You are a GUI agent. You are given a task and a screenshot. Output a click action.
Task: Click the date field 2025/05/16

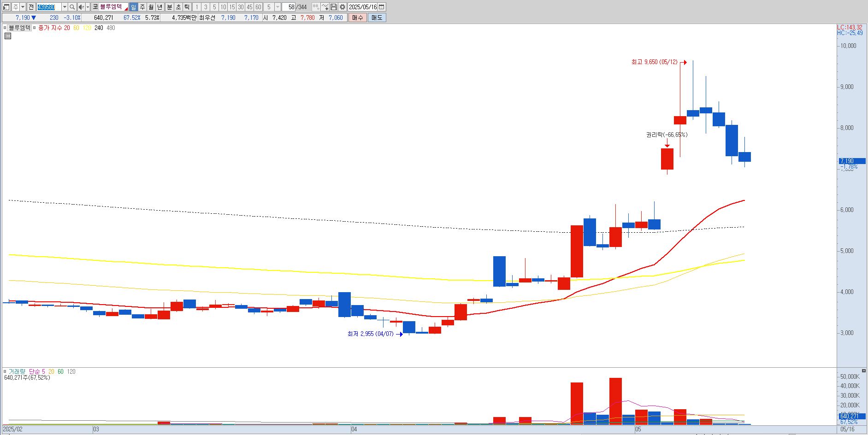(363, 7)
